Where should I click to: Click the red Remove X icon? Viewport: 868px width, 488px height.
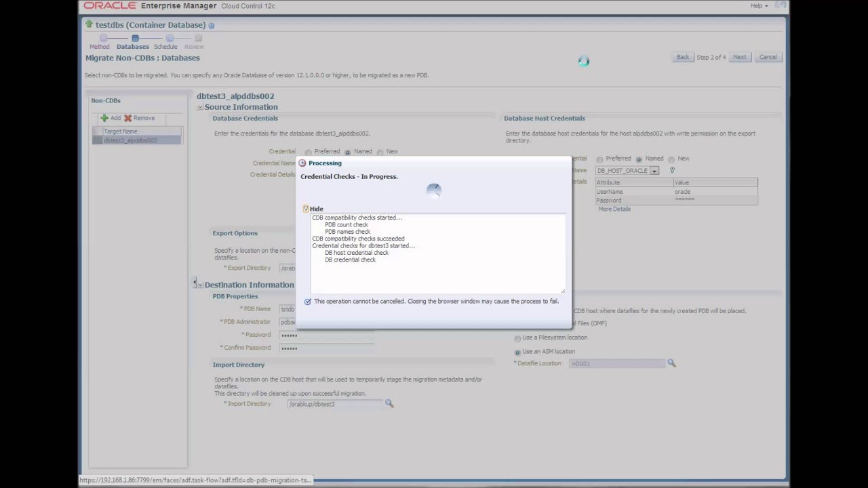[x=127, y=118]
